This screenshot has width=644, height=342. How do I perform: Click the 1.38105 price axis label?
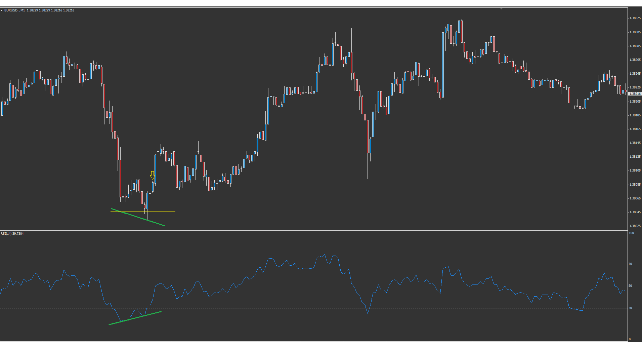click(x=635, y=170)
